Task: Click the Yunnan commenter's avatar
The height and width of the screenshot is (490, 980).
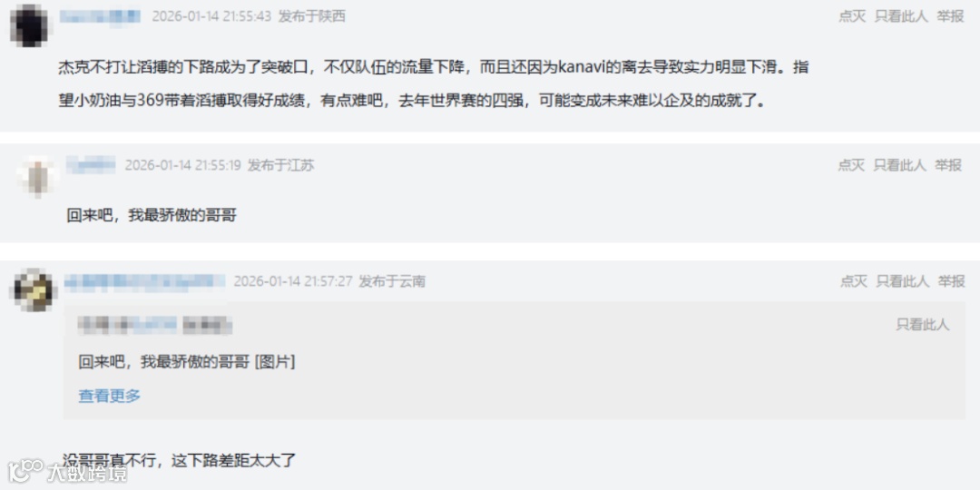Action: click(35, 290)
